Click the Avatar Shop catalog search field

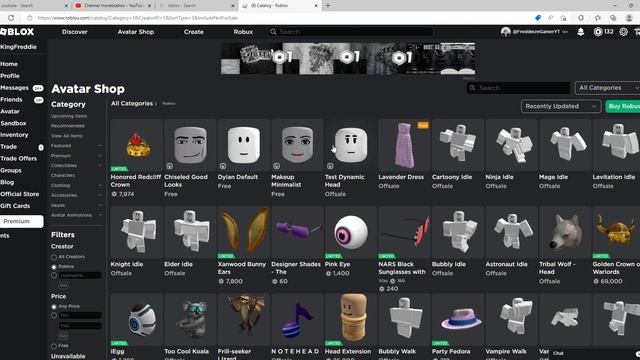[x=518, y=88]
